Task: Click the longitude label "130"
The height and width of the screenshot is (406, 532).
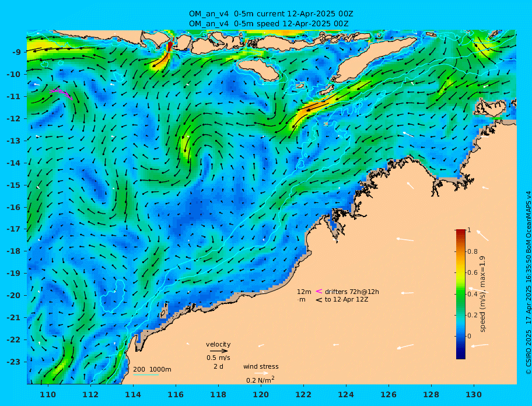Action: pyautogui.click(x=474, y=394)
